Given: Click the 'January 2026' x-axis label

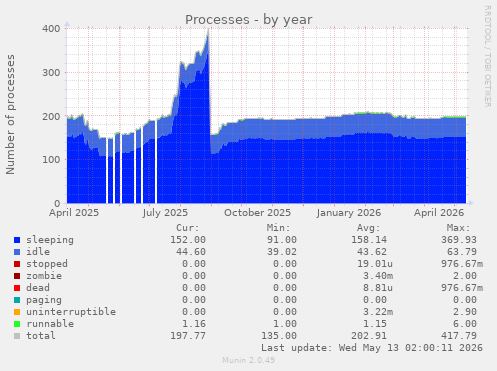Looking at the screenshot, I should coord(349,213).
